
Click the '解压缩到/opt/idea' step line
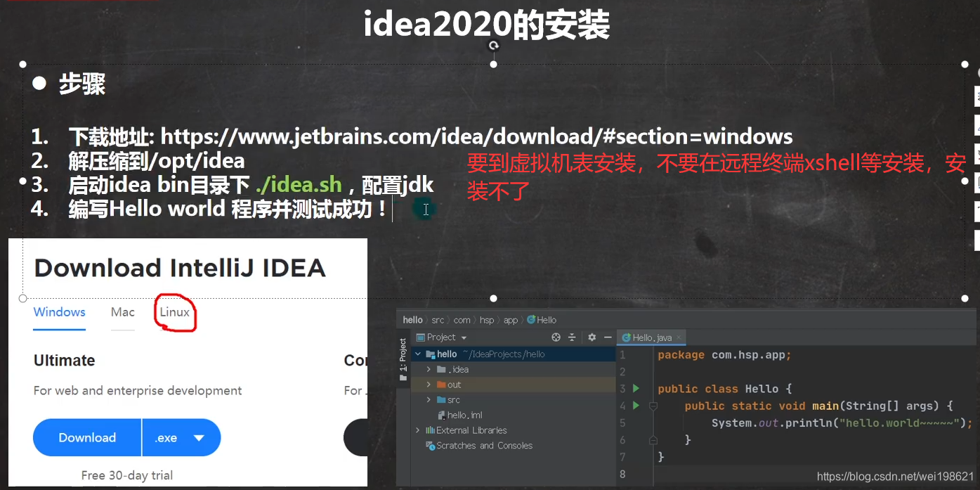pos(157,161)
